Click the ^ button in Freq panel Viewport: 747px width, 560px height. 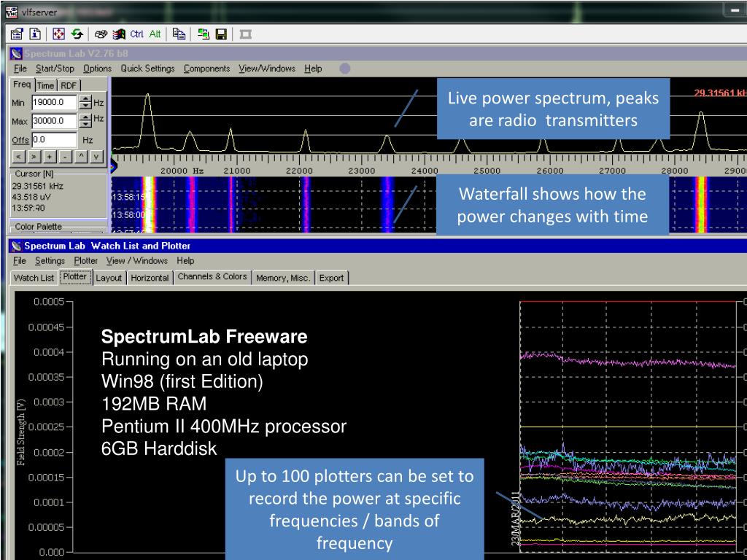[81, 157]
